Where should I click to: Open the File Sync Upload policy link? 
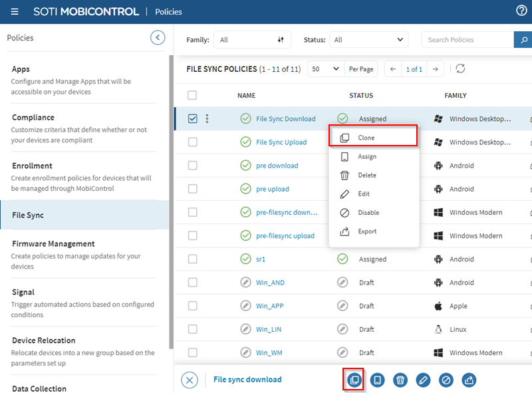281,142
